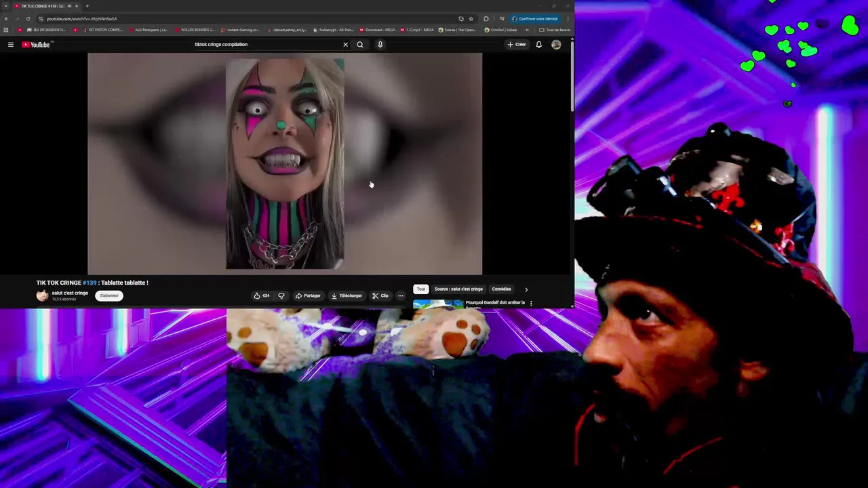Viewport: 868px width, 488px height.
Task: Clear the YouTube search text with X
Action: tap(345, 45)
